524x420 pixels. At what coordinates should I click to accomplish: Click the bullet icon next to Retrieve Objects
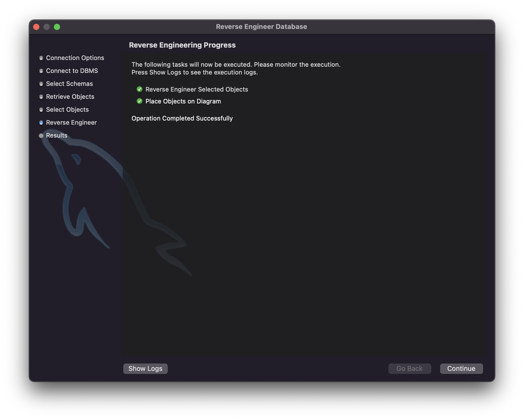pyautogui.click(x=41, y=97)
